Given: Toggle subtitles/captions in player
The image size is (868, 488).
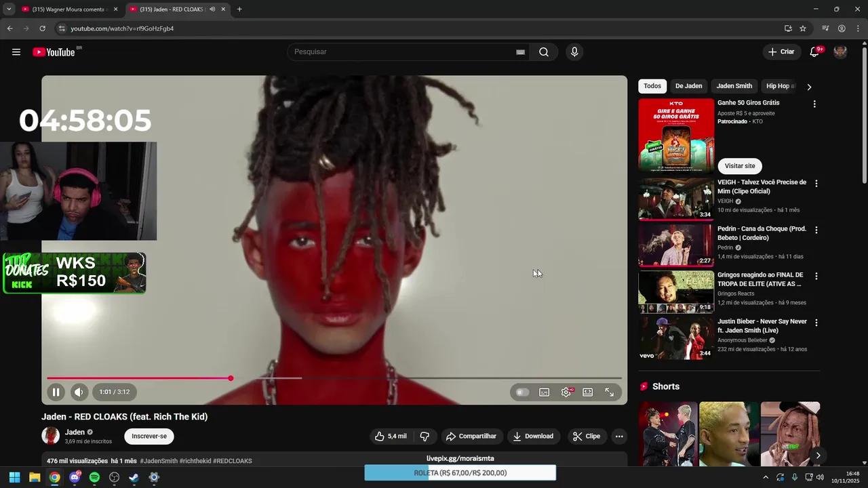Looking at the screenshot, I should pos(544,392).
